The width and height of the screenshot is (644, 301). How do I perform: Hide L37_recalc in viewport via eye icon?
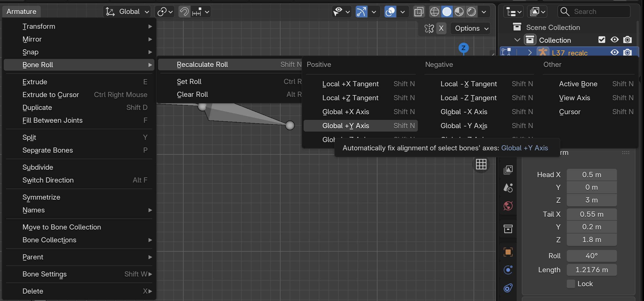coord(614,52)
